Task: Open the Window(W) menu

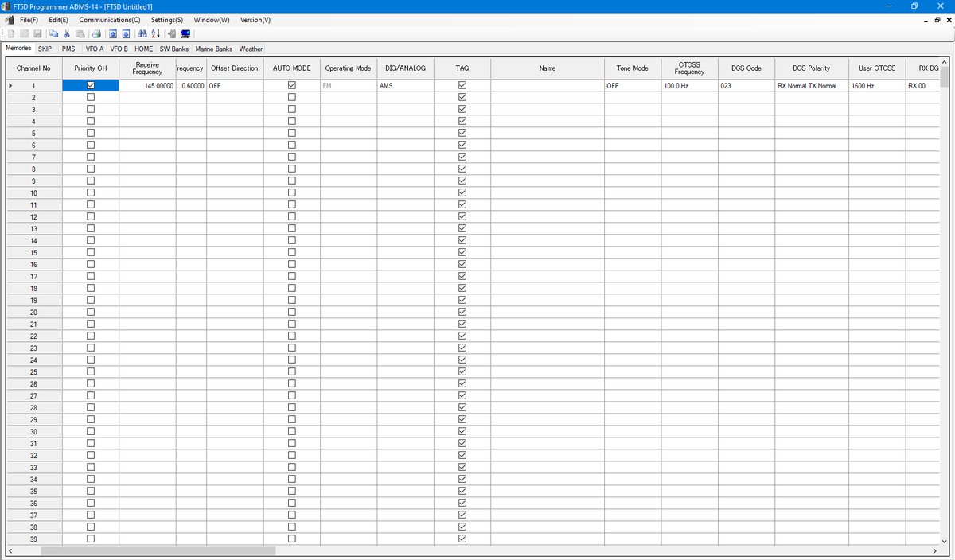Action: 212,20
